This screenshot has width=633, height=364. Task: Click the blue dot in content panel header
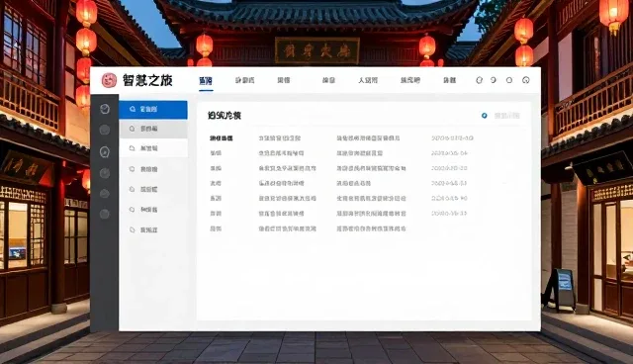[484, 116]
